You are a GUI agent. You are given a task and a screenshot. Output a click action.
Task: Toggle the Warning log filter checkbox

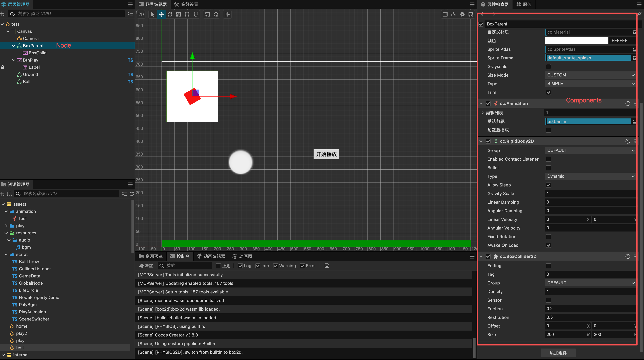point(275,266)
